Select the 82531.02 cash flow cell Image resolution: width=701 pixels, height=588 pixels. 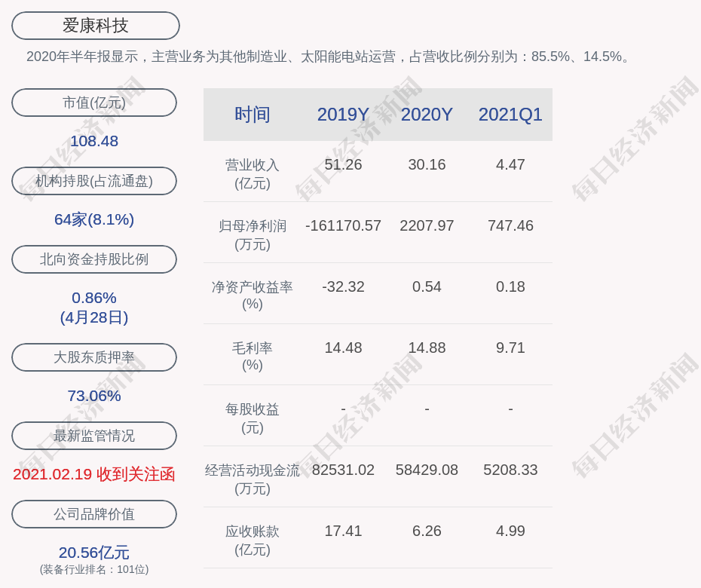click(344, 470)
